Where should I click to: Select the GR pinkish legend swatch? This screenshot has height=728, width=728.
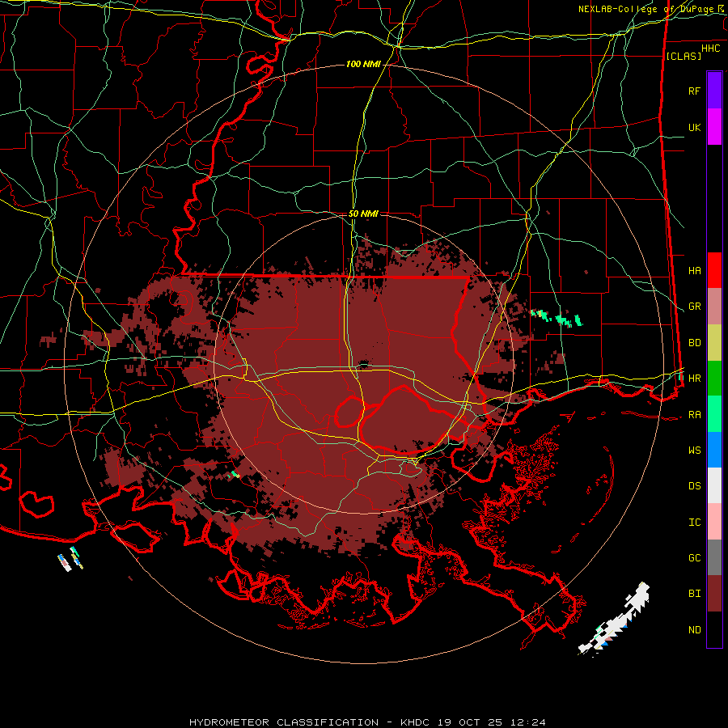pyautogui.click(x=714, y=307)
